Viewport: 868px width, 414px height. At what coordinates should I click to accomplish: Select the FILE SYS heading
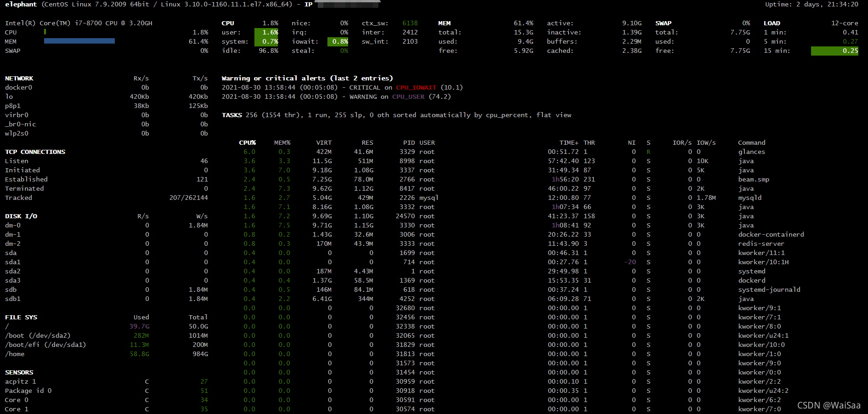coord(21,317)
